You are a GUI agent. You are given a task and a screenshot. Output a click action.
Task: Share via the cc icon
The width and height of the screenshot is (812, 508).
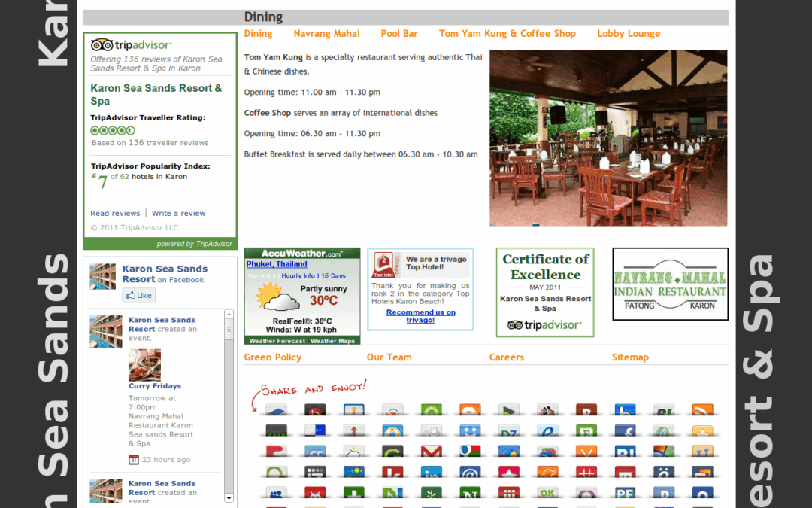pyautogui.click(x=315, y=451)
